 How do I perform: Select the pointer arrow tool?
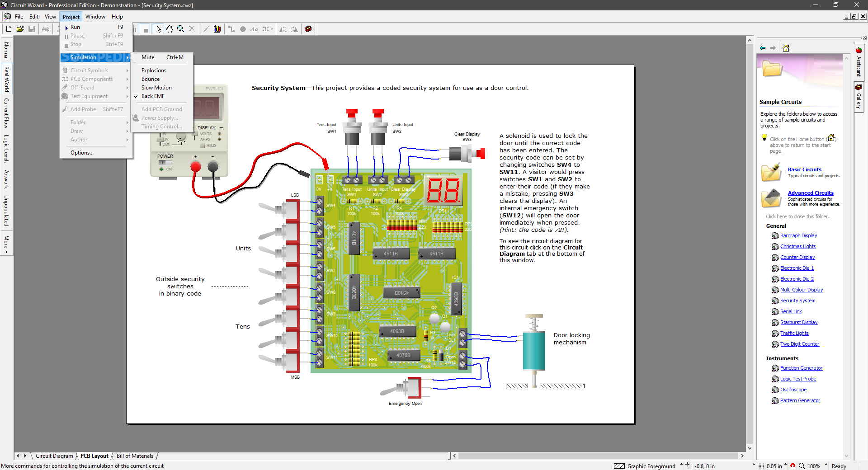(158, 29)
